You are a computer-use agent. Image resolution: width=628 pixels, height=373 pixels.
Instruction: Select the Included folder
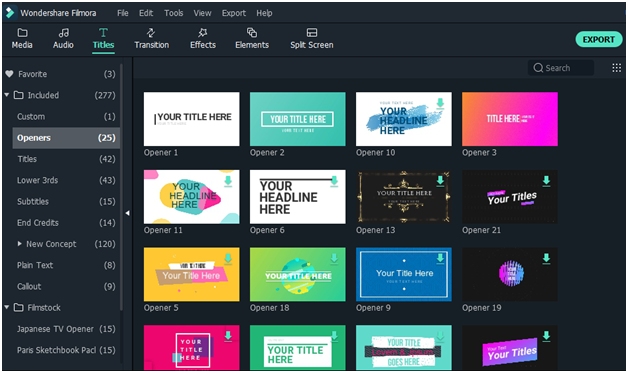[60, 95]
